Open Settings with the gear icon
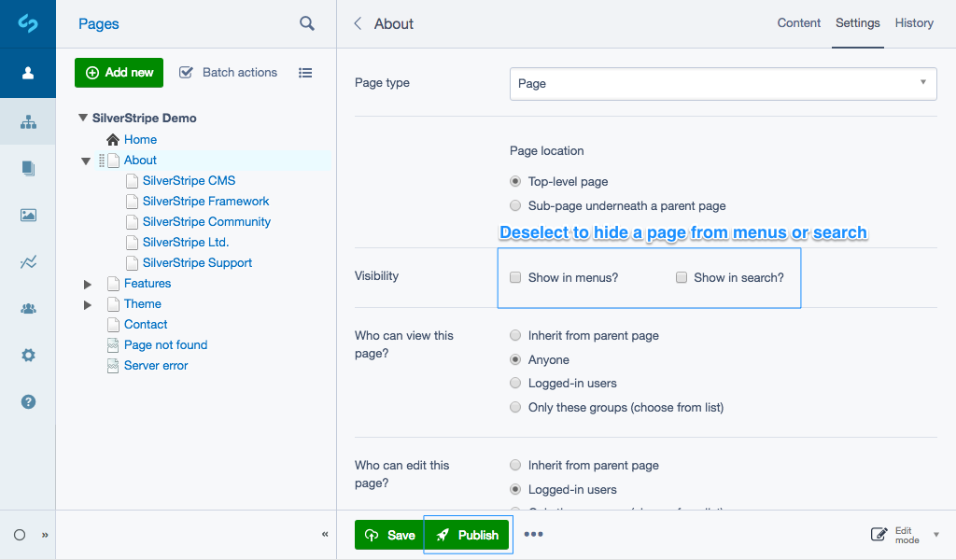Image resolution: width=956 pixels, height=560 pixels. (x=28, y=355)
